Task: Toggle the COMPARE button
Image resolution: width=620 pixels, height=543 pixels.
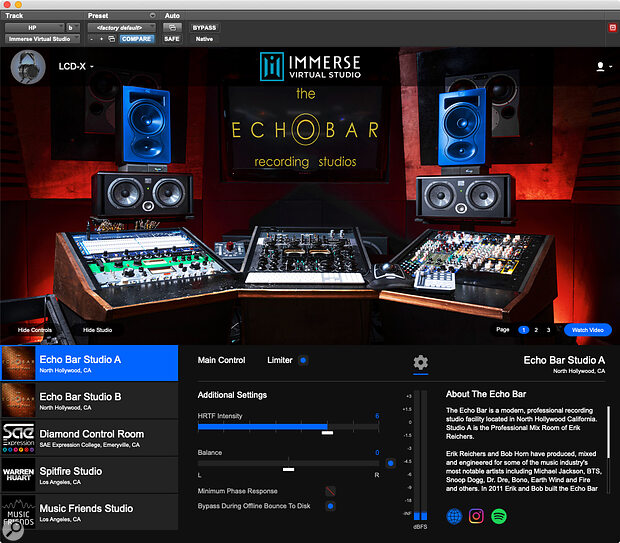Action: point(136,39)
